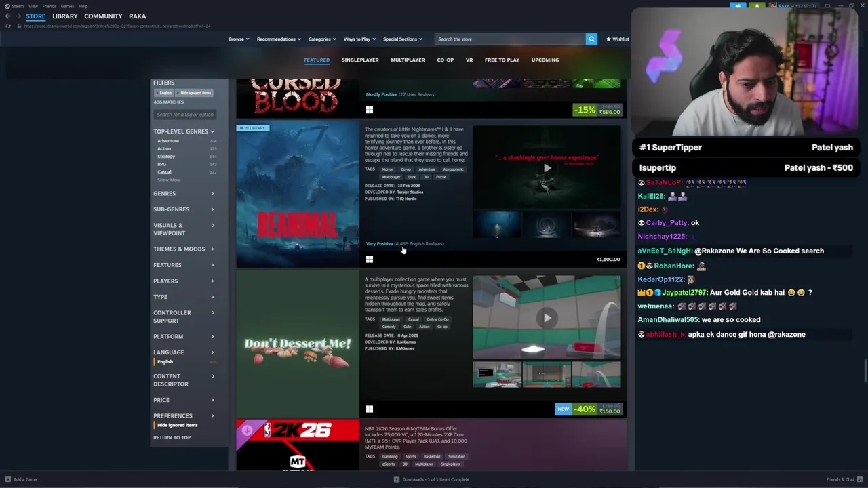Click the RAKA profile avatar at top
868x488 pixels.
(772, 6)
